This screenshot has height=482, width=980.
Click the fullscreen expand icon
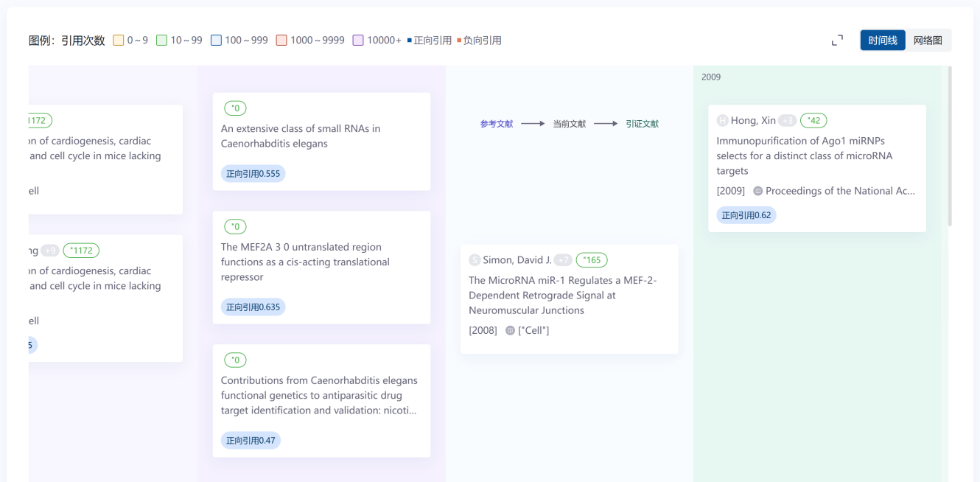[837, 41]
